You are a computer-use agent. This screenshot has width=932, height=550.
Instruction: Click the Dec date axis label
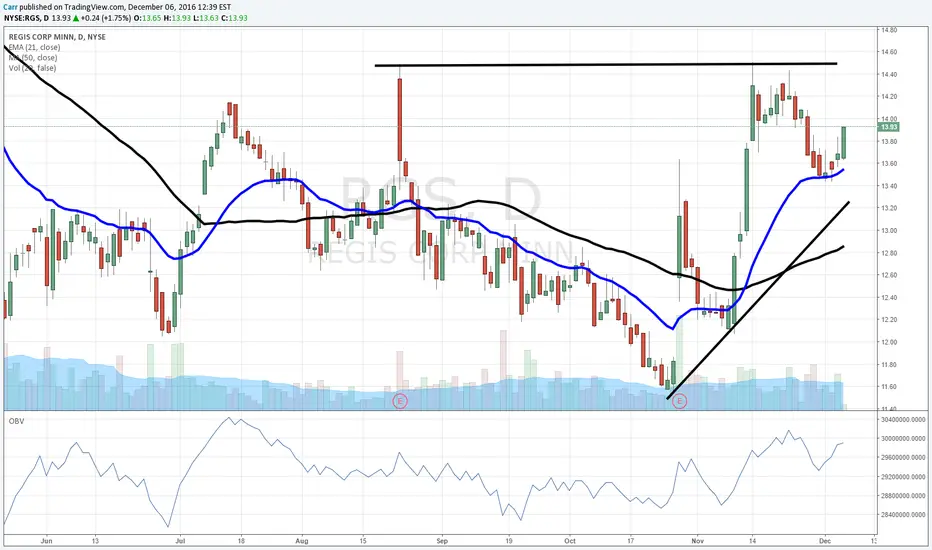tap(824, 541)
